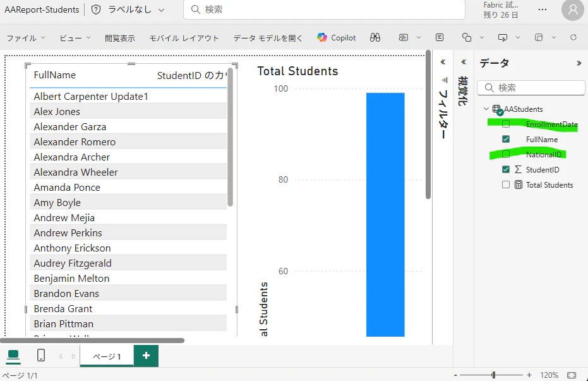Collapse the AAStudents table tree
The width and height of the screenshot is (588, 381).
click(x=486, y=109)
